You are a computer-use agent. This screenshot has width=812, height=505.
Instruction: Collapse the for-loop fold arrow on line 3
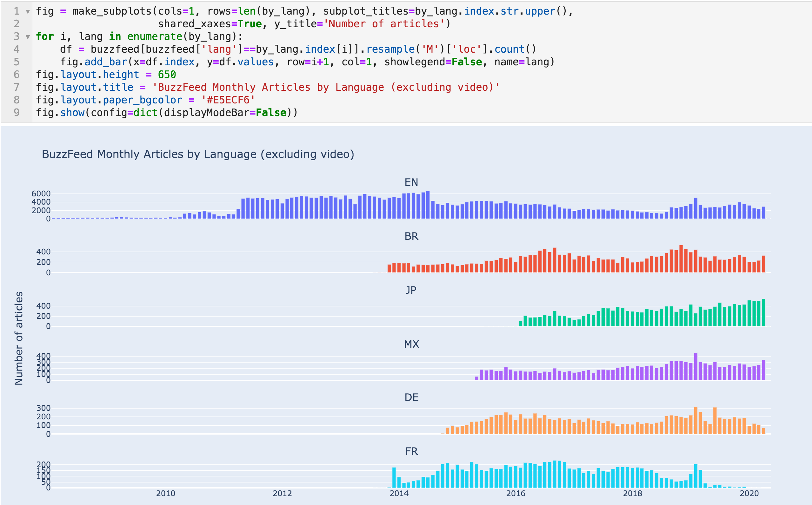click(28, 37)
